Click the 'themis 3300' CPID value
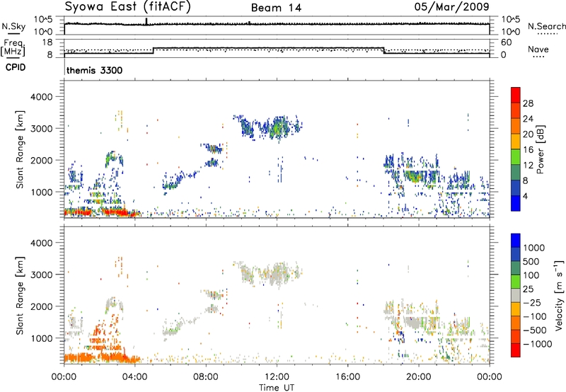This screenshot has width=566, height=392. 95,70
